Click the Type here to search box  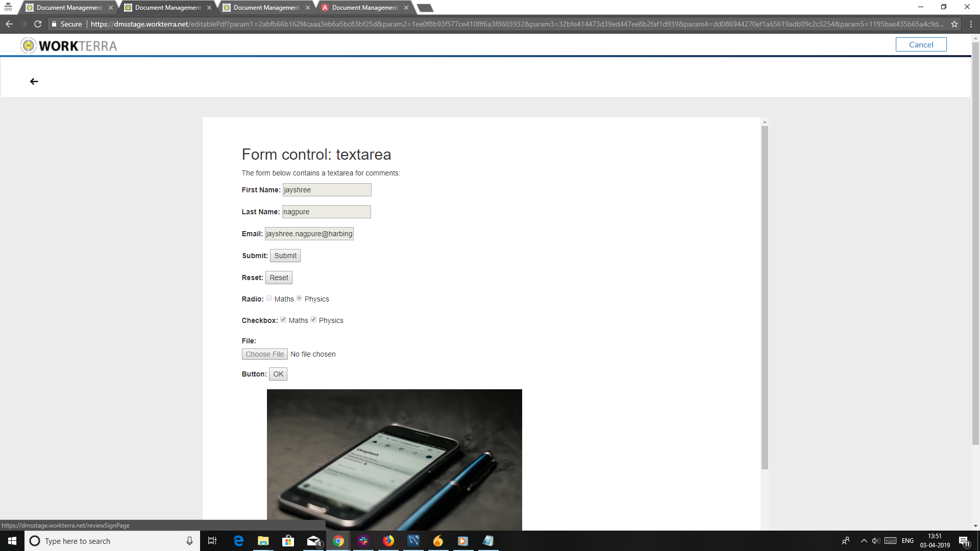point(112,541)
